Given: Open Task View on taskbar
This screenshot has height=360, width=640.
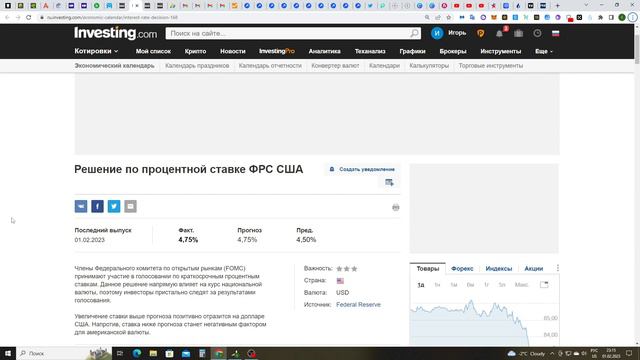Looking at the screenshot, I should click(120, 353).
